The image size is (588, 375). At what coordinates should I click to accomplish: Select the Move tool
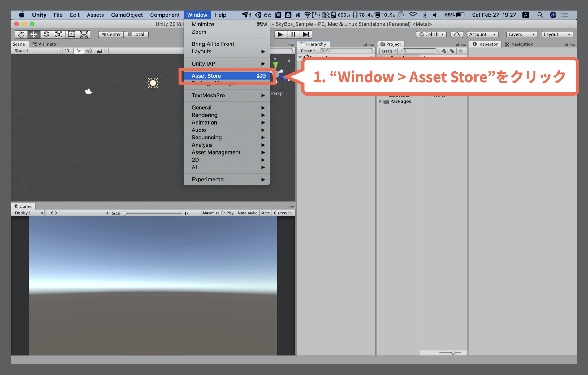pos(34,34)
